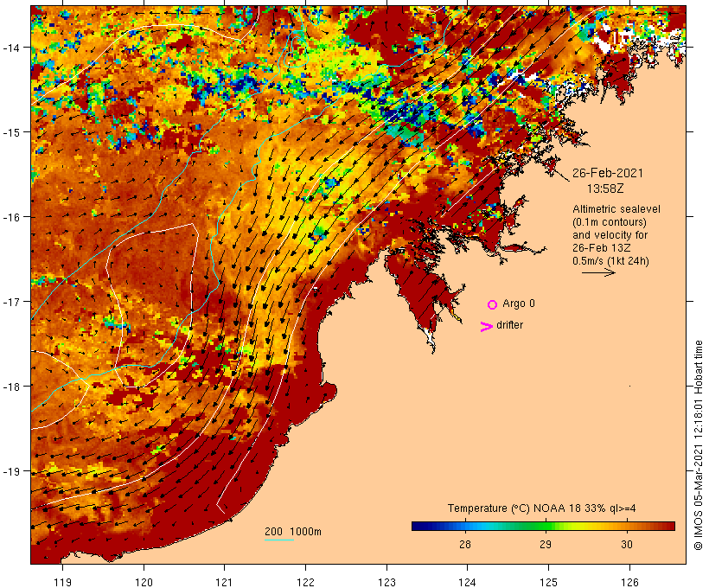Click the '26-Feb 13Z' caption line
Screen dimensions: 709x588
coord(602,248)
